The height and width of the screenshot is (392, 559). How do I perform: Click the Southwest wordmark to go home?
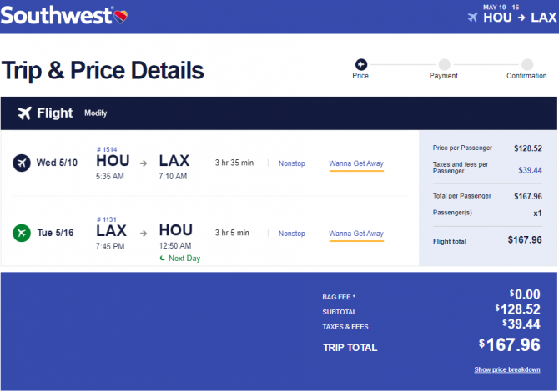[57, 16]
